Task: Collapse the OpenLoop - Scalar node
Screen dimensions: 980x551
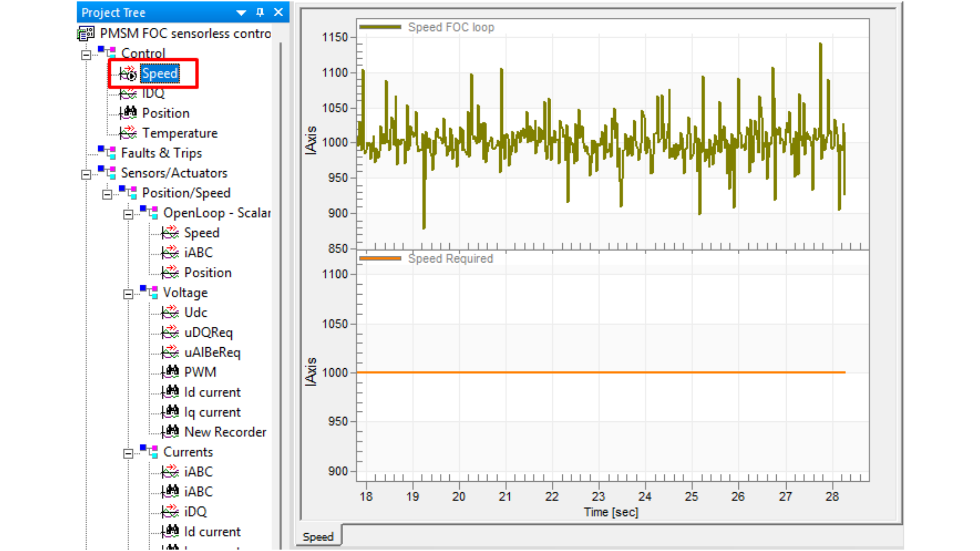Action: pyautogui.click(x=128, y=214)
